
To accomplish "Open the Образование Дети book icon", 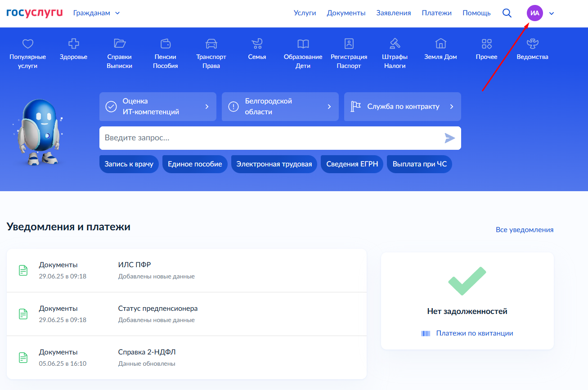I will click(x=303, y=44).
